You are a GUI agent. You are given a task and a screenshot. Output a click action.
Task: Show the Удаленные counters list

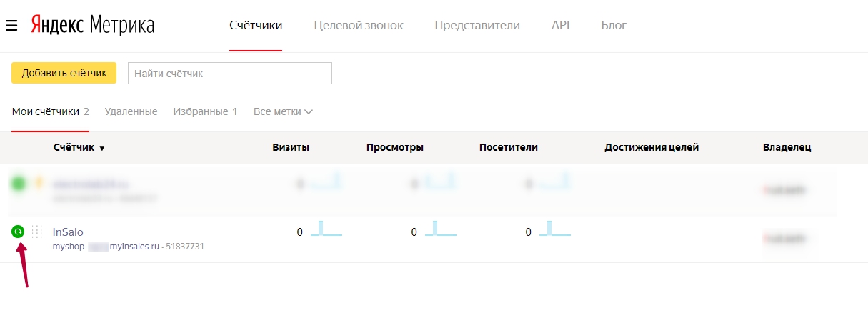[x=131, y=111]
